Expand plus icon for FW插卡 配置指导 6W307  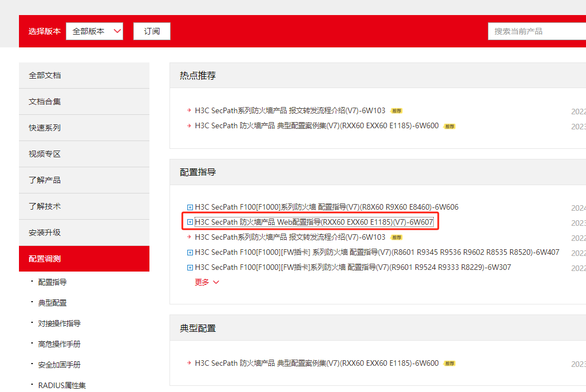point(190,268)
